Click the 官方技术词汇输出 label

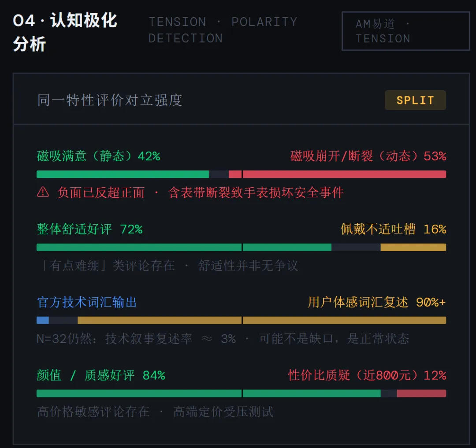[x=87, y=302]
